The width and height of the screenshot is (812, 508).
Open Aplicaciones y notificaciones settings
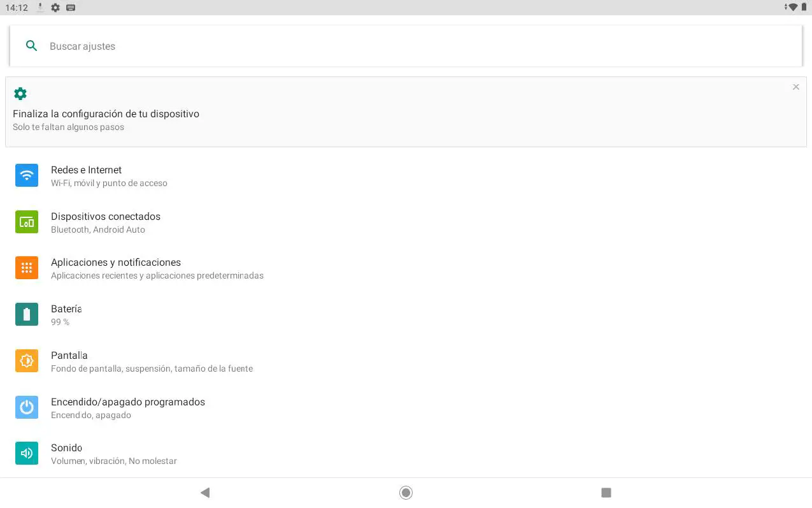406,268
